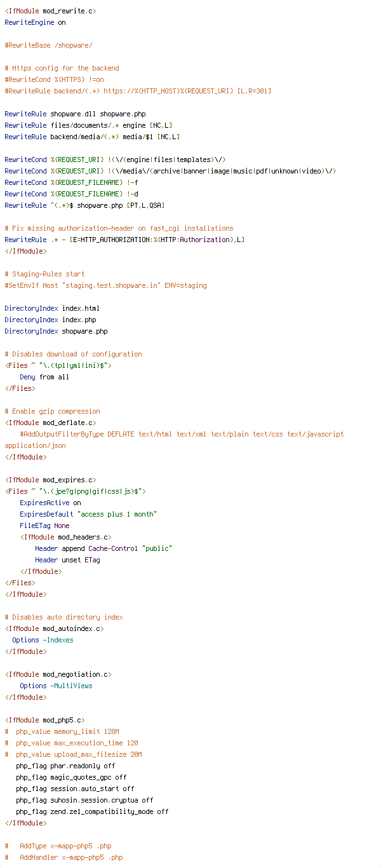
Task: Click the "RewriteEngine on" line
Action: coord(35,23)
